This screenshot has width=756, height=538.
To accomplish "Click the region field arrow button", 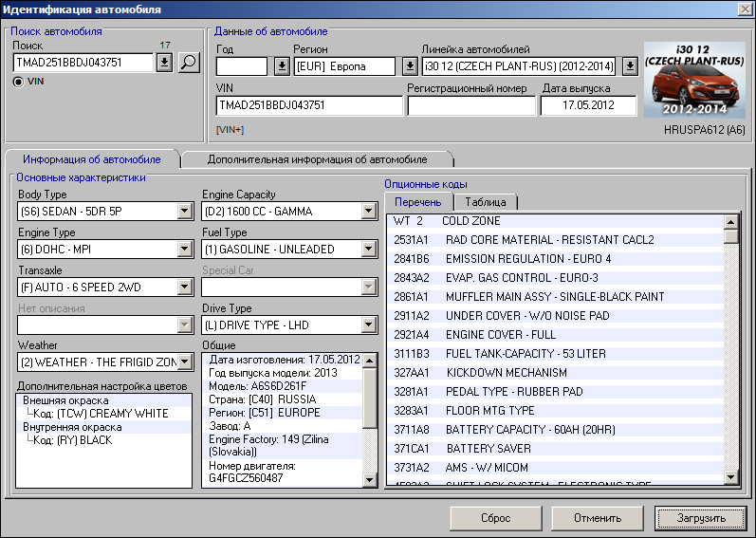I will coord(409,66).
